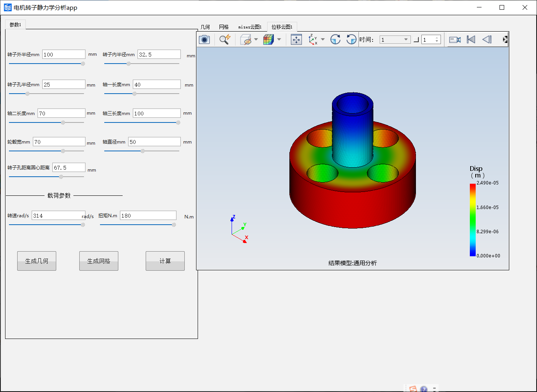Click the 扭矩 slider handle
The image size is (537, 392).
pos(174,225)
